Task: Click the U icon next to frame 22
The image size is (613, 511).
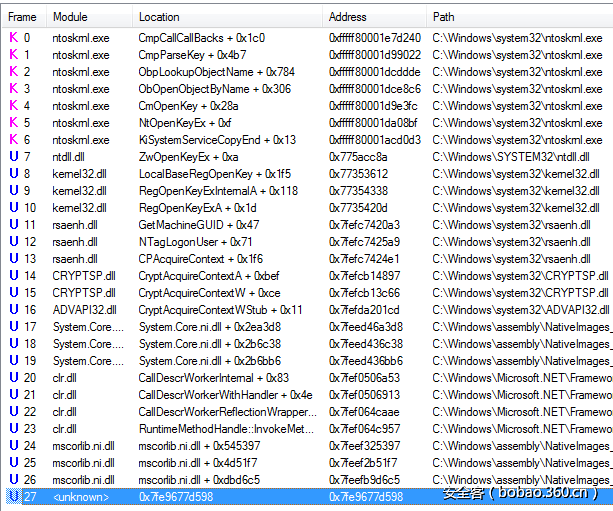Action: [14, 412]
